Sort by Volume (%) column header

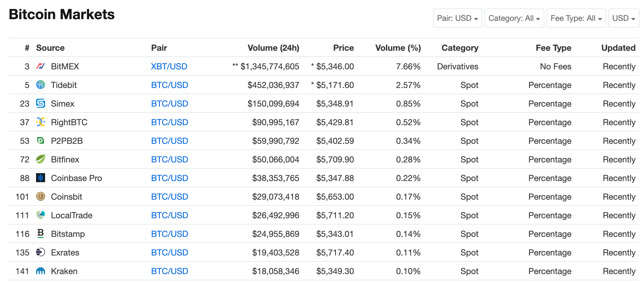[398, 48]
